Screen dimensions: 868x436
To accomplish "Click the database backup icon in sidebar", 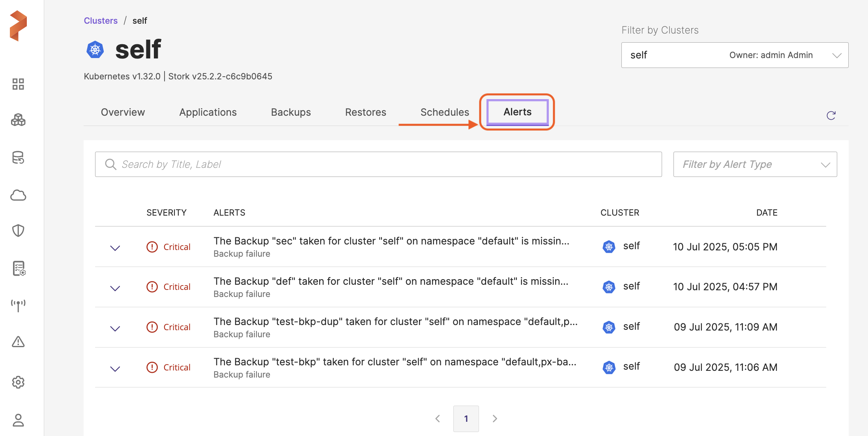I will coord(18,158).
